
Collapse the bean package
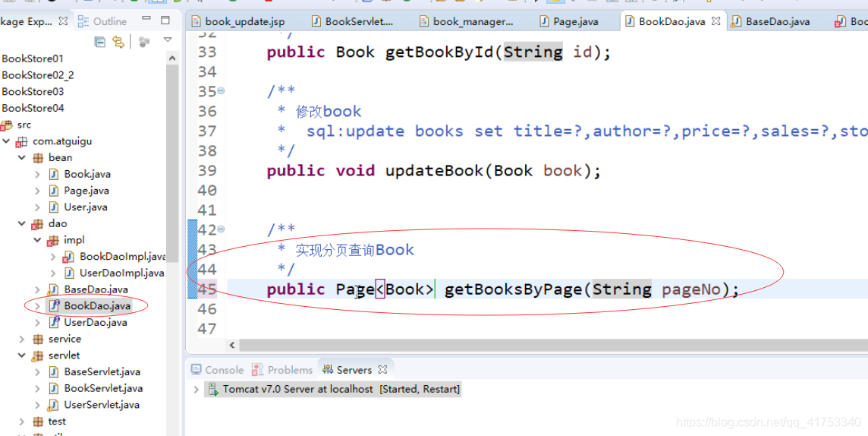coord(22,158)
